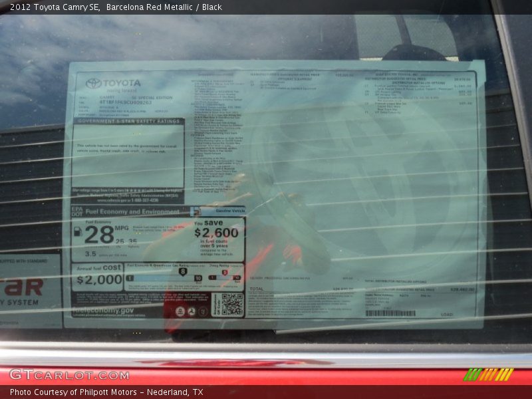The height and width of the screenshot is (399, 532).
Task: Open the fueleconomy.gov link on the sticker
Action: (x=104, y=310)
